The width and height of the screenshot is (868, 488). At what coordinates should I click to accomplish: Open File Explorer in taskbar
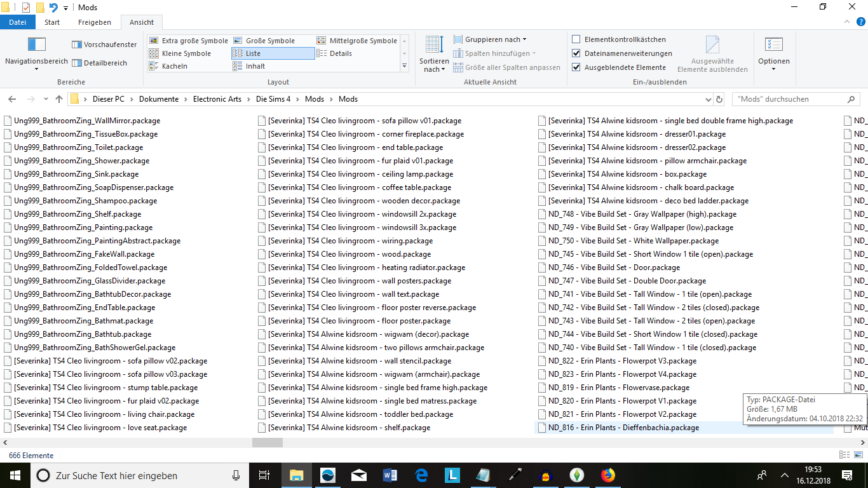click(x=297, y=475)
